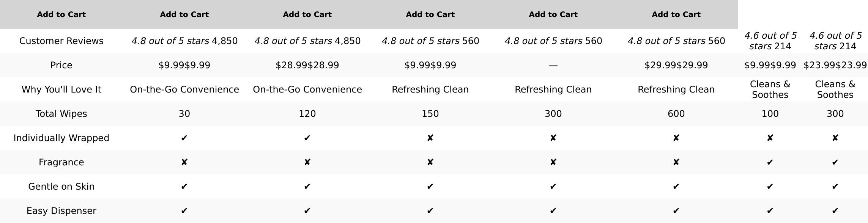Click Individually Wrapped X mark for 150-wipes product

(x=430, y=138)
